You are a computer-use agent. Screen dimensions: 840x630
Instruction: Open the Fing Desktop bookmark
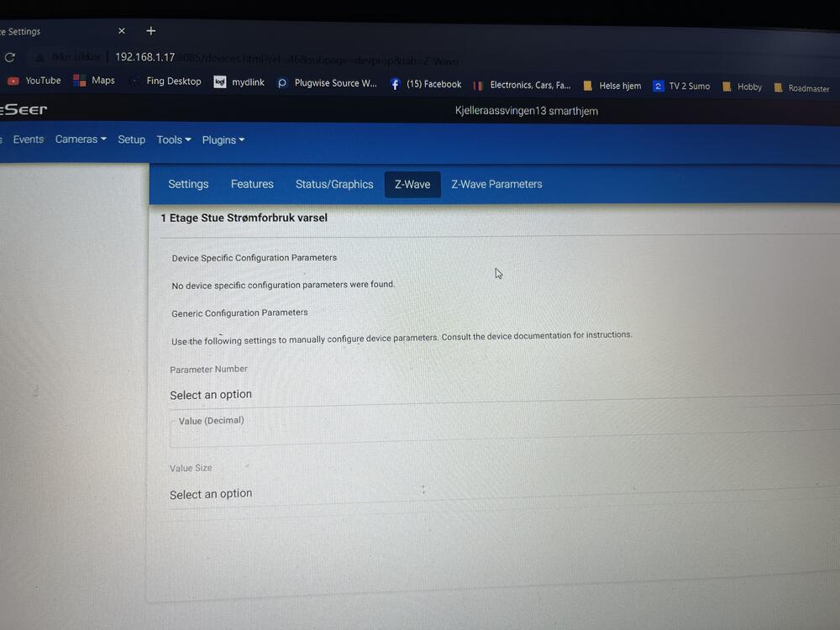[x=165, y=81]
